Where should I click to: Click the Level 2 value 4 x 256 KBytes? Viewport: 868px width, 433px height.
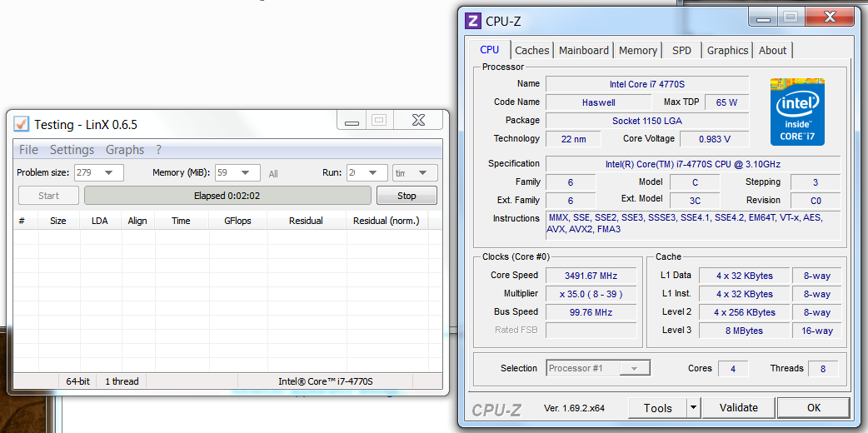[744, 312]
